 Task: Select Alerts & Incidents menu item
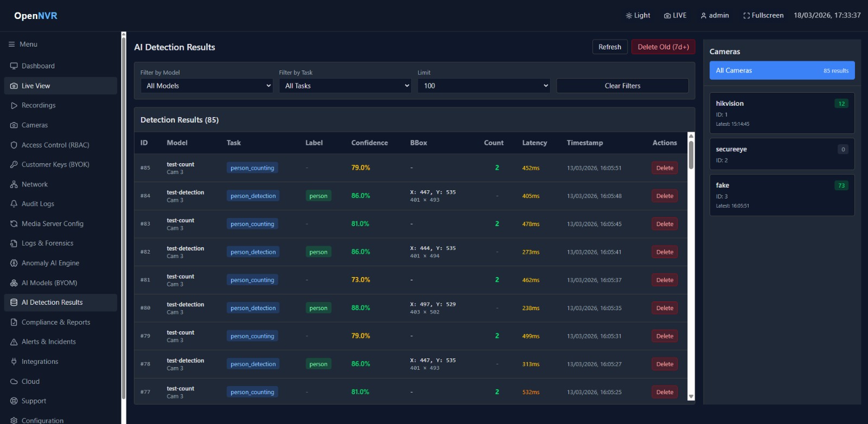(x=61, y=342)
